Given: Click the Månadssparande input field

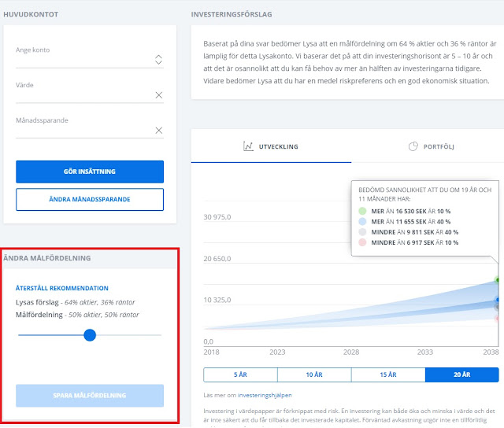Looking at the screenshot, I should [x=90, y=127].
